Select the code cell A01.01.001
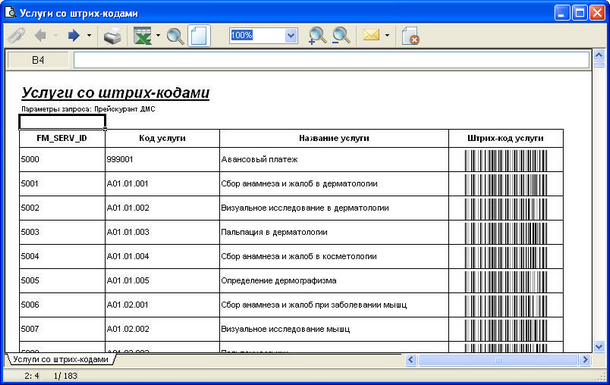 tap(162, 184)
